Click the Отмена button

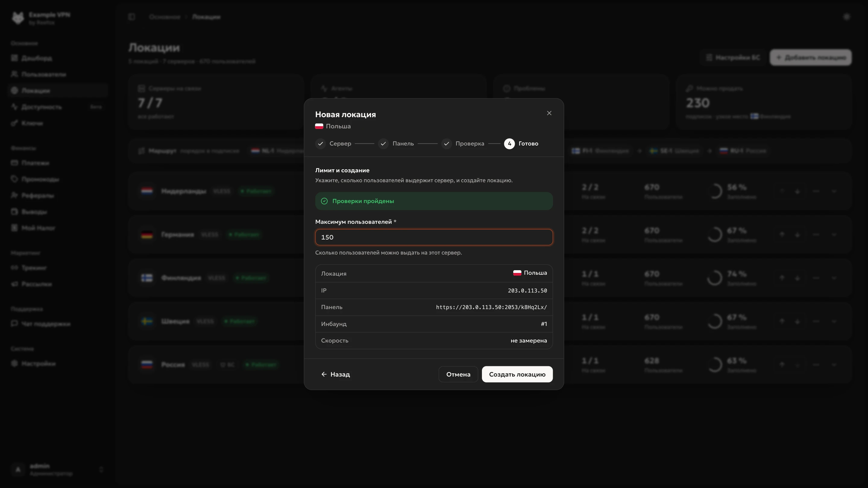coord(458,374)
